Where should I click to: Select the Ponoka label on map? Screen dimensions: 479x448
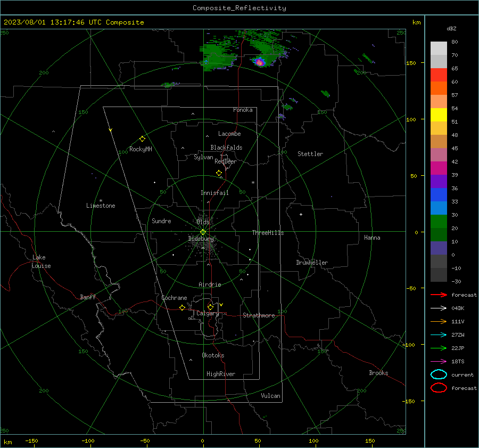coord(243,110)
